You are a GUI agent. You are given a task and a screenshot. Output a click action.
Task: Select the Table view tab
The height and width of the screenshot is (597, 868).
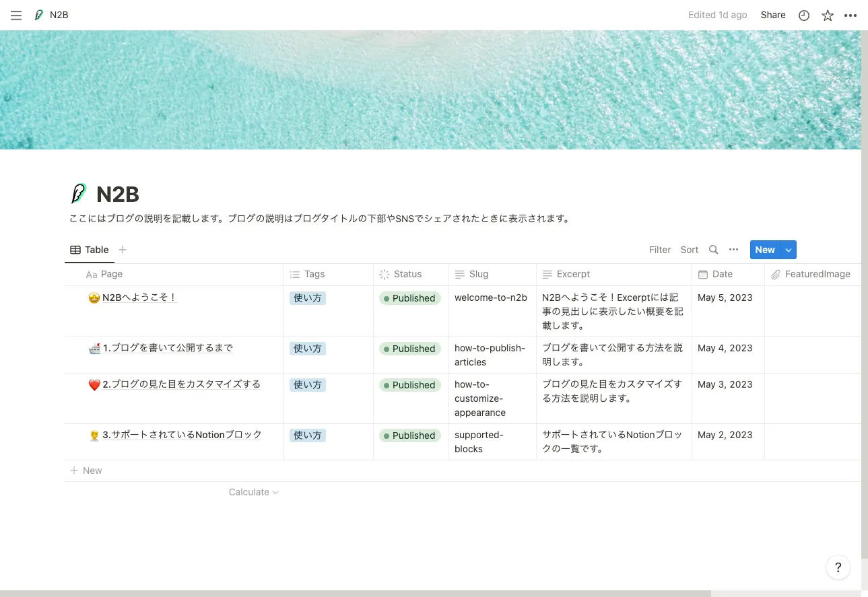point(90,250)
